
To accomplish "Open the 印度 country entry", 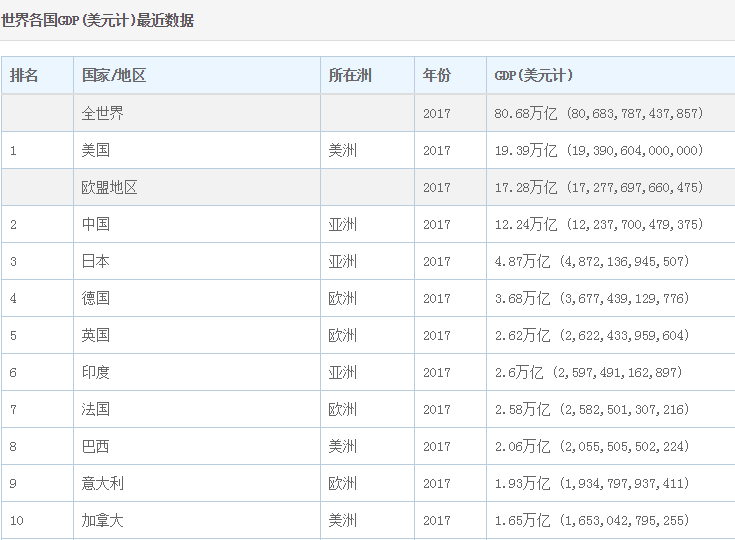I will pos(96,372).
